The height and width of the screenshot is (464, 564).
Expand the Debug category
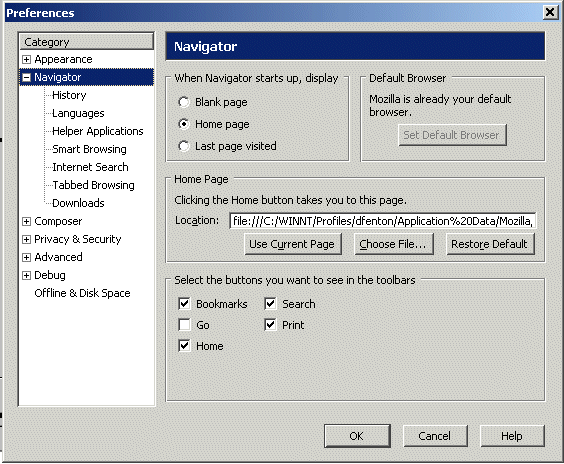26,276
